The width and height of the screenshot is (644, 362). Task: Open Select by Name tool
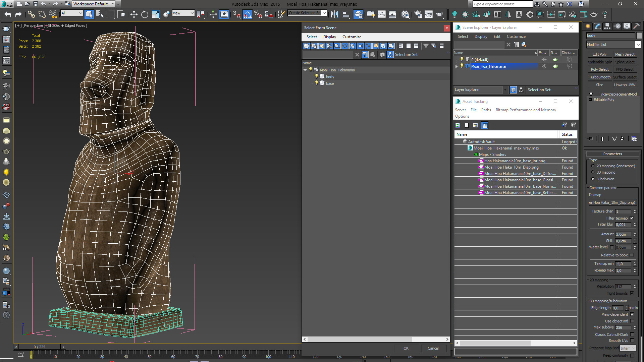pyautogui.click(x=100, y=14)
